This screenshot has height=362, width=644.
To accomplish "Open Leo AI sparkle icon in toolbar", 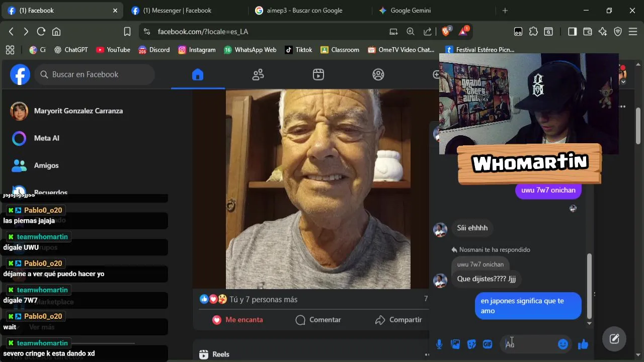I will pyautogui.click(x=603, y=32).
